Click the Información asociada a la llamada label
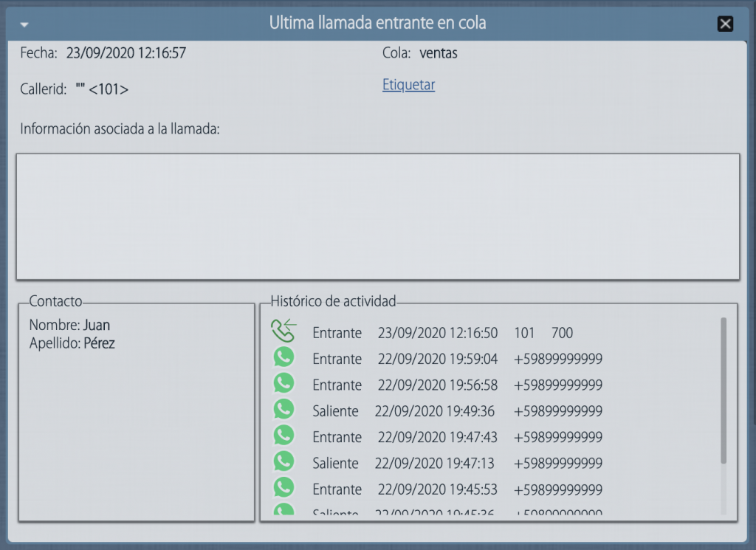Viewport: 756px width, 550px height. click(x=120, y=129)
